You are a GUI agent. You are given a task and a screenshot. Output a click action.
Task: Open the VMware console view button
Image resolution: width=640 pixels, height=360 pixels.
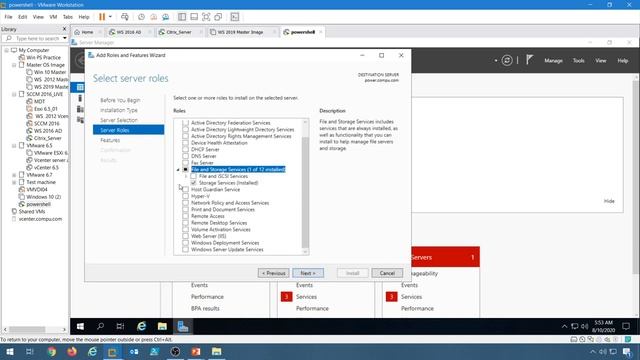click(235, 17)
